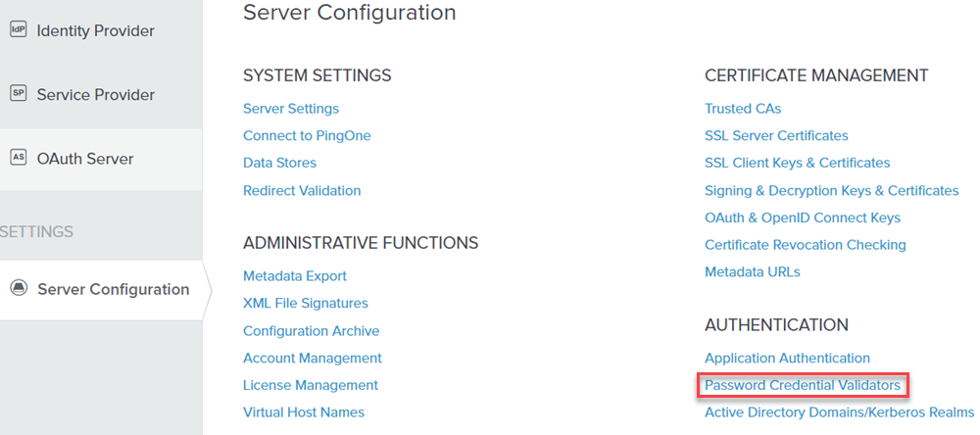Open License Management
This screenshot has width=980, height=435.
tap(311, 385)
